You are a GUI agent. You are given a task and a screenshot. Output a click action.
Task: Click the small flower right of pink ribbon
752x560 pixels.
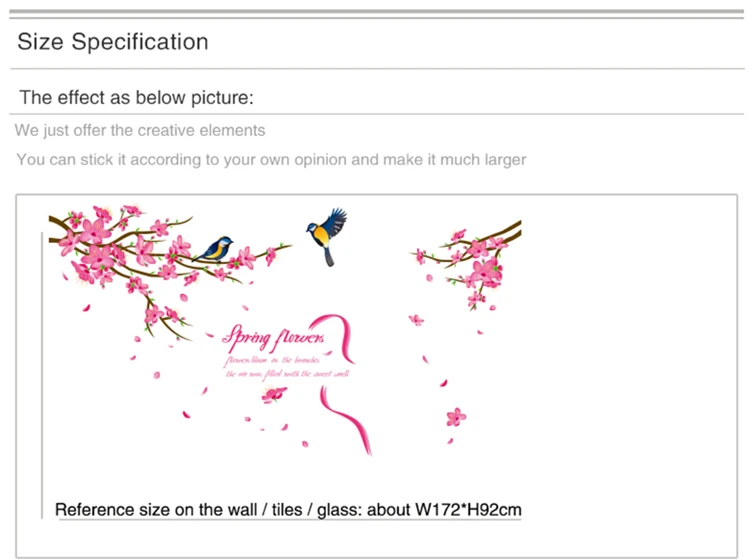[x=416, y=319]
